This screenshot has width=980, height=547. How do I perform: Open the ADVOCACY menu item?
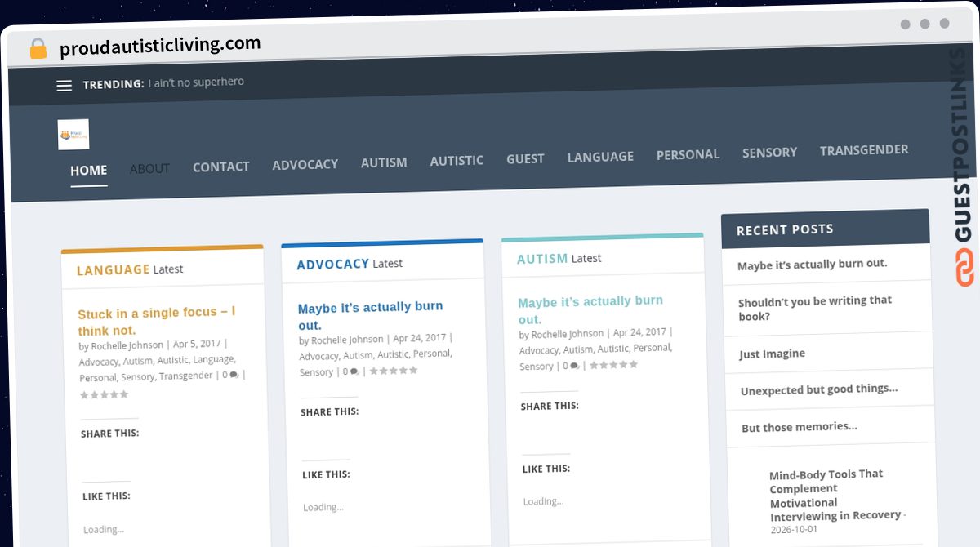tap(305, 164)
